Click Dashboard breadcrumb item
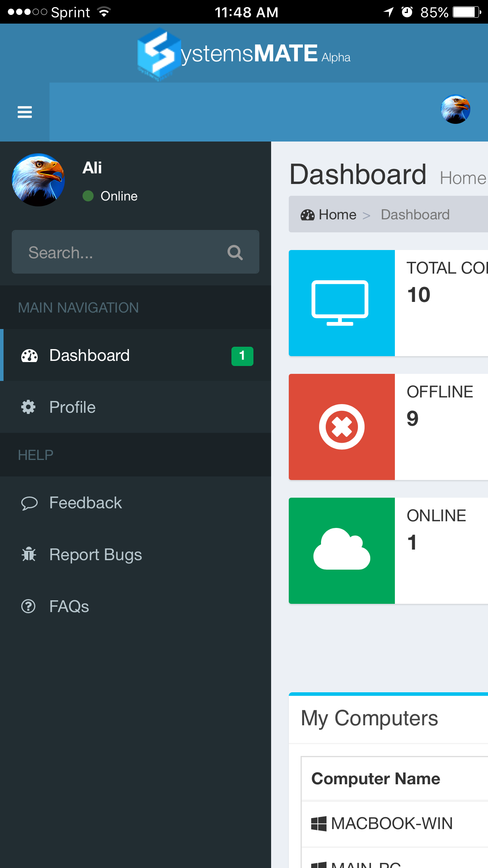488x868 pixels. (415, 215)
